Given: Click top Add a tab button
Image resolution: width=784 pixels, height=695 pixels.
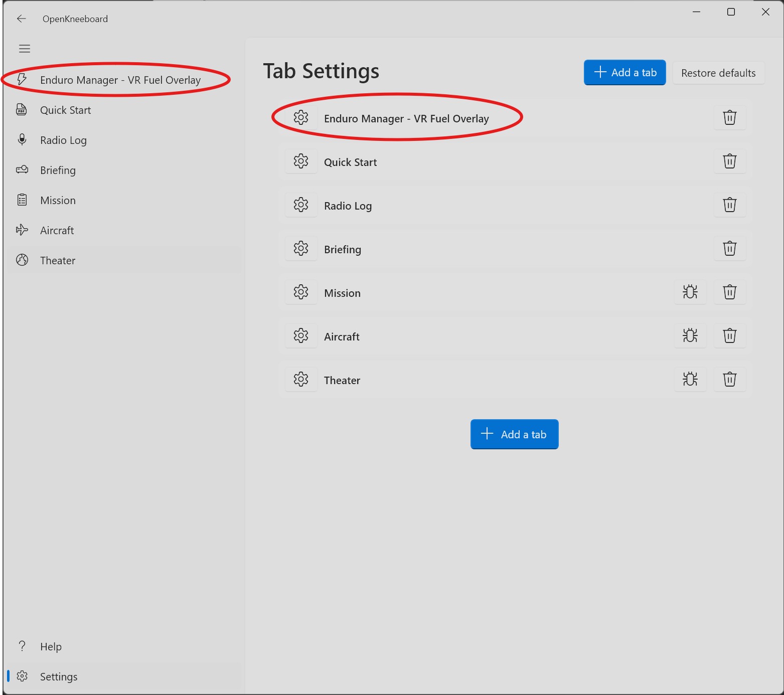Looking at the screenshot, I should pyautogui.click(x=624, y=73).
